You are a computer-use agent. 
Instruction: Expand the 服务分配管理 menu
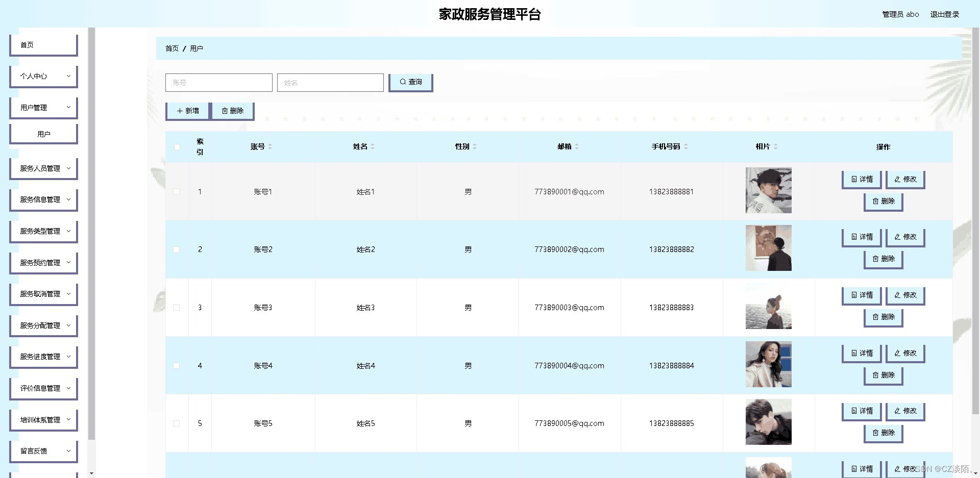pyautogui.click(x=43, y=326)
